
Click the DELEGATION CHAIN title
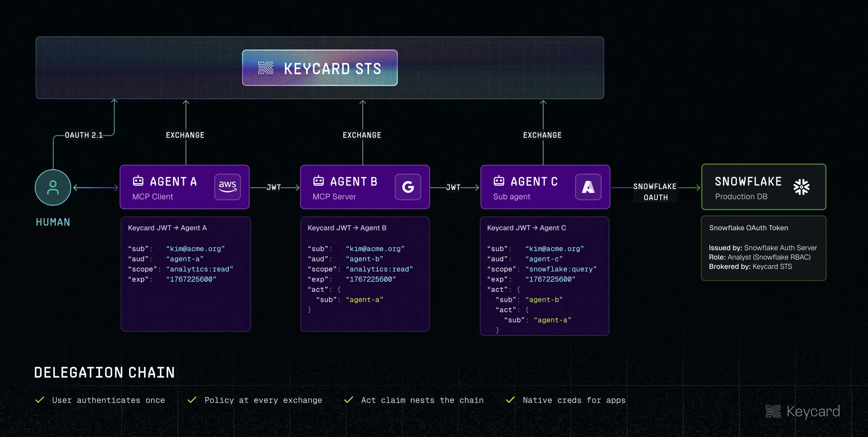tap(104, 373)
